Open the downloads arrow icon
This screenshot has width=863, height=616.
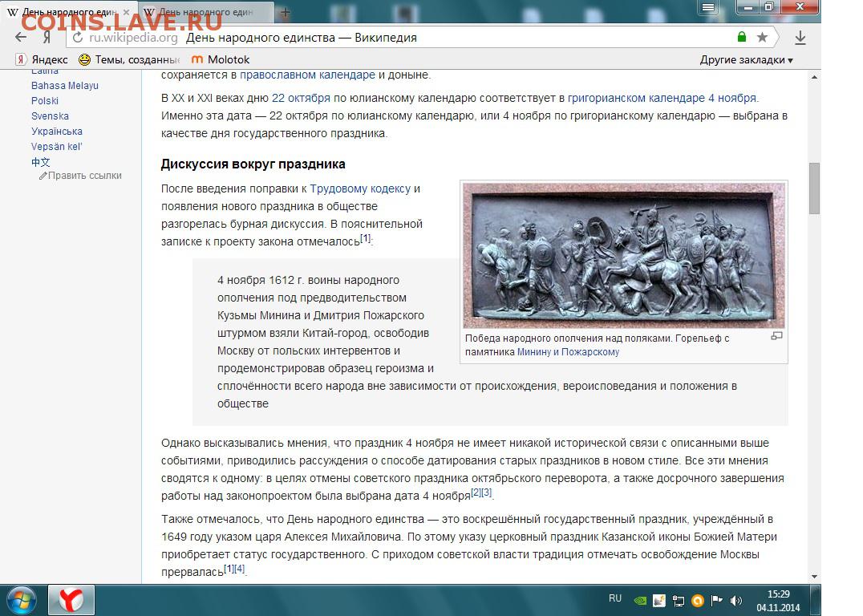(800, 38)
